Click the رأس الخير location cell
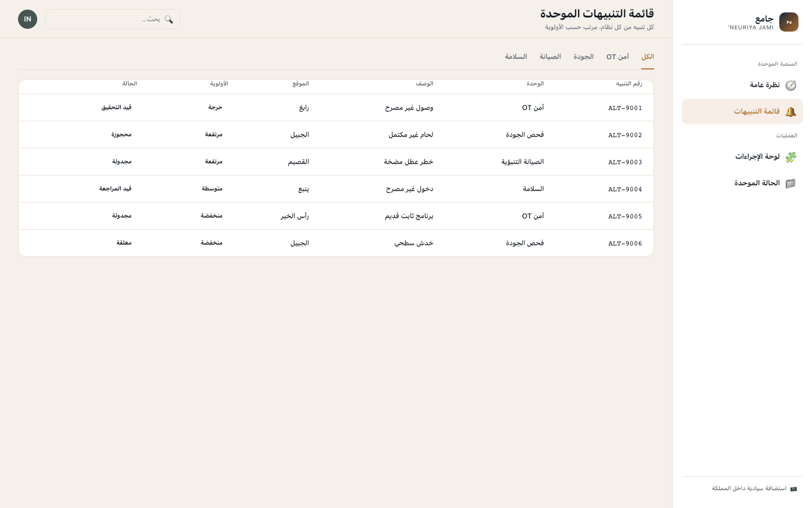The width and height of the screenshot is (812, 508). click(295, 216)
